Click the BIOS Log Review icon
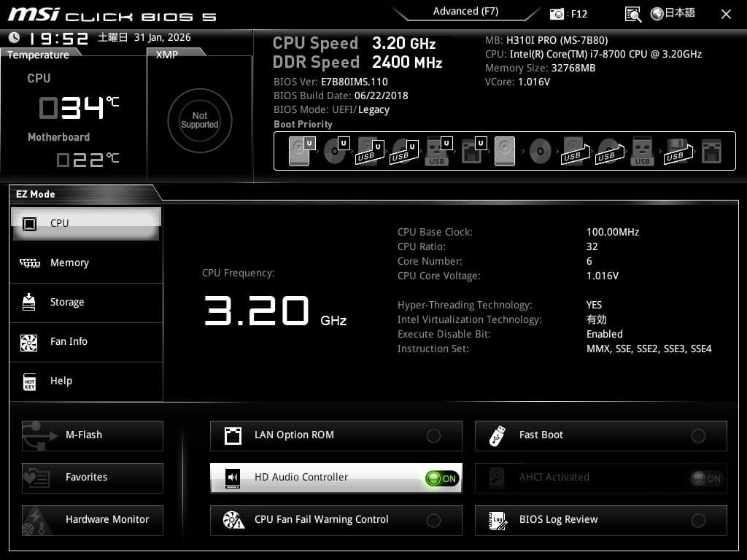 pos(498,520)
